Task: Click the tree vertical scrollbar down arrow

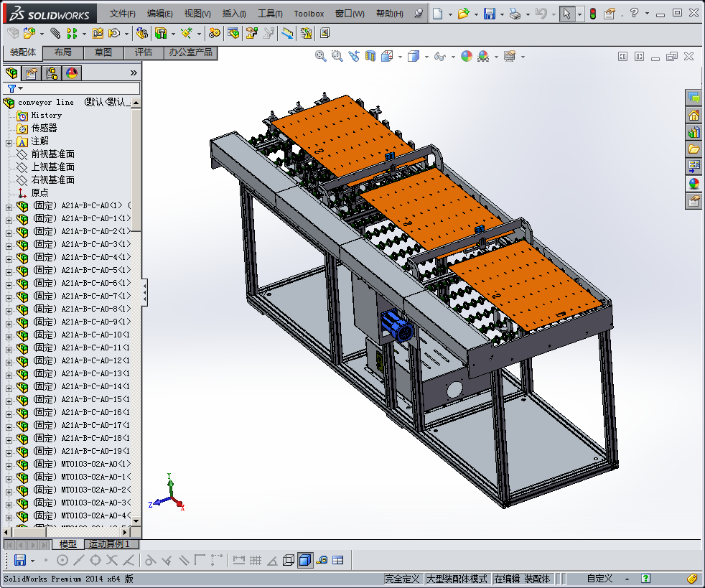Action: [136, 521]
